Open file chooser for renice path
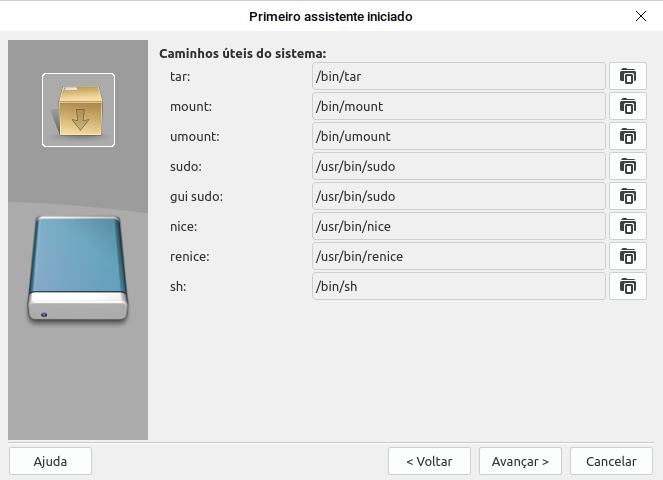The height and width of the screenshot is (480, 663). pos(627,256)
